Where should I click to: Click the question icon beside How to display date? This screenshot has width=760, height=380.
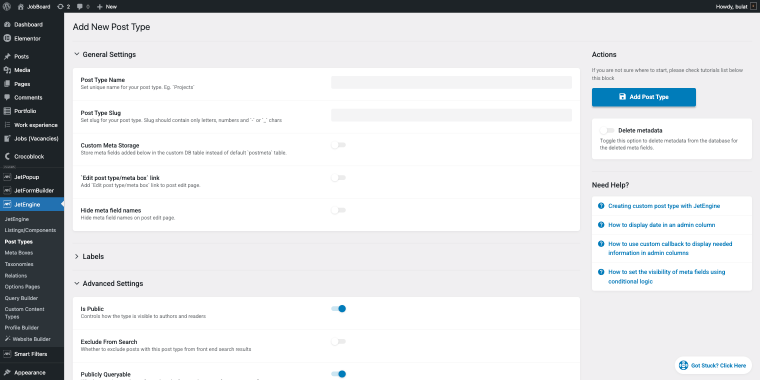click(601, 225)
